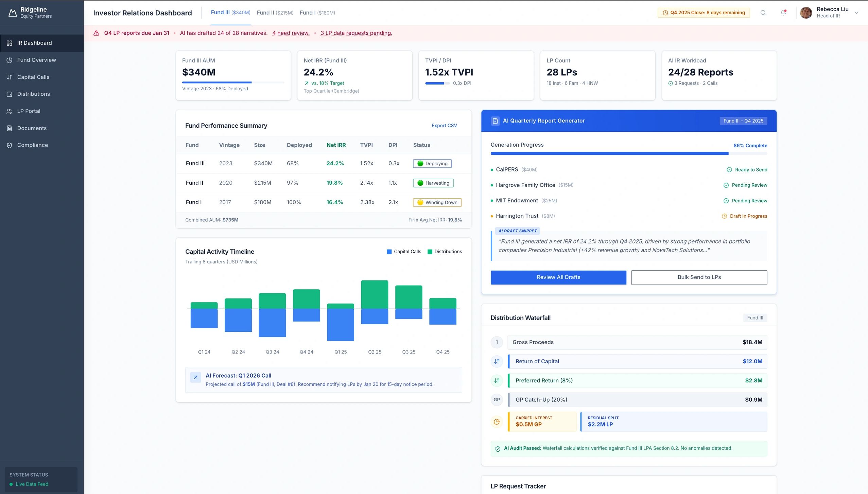Screen dimensions: 868x494
Task: Click Review All Drafts
Action: point(558,277)
